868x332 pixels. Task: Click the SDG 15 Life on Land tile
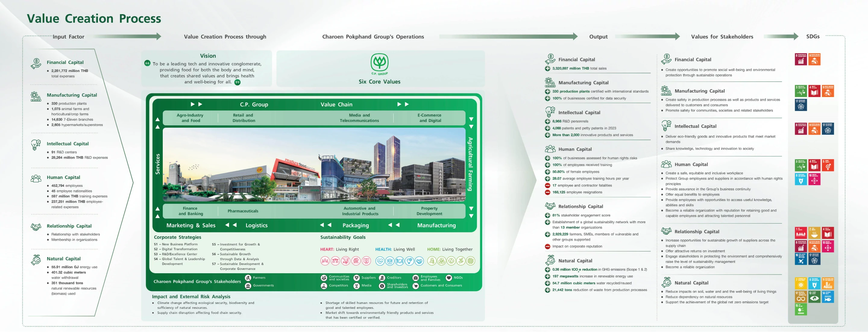(x=801, y=309)
